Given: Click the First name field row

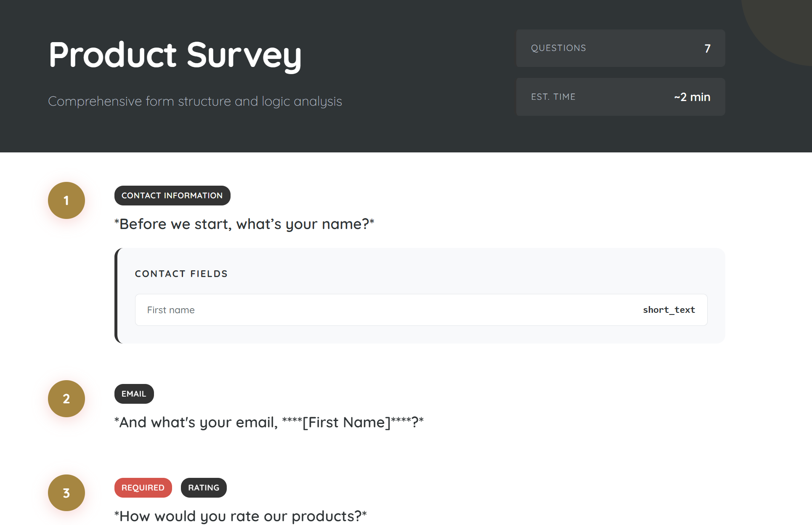Looking at the screenshot, I should coord(379,310).
